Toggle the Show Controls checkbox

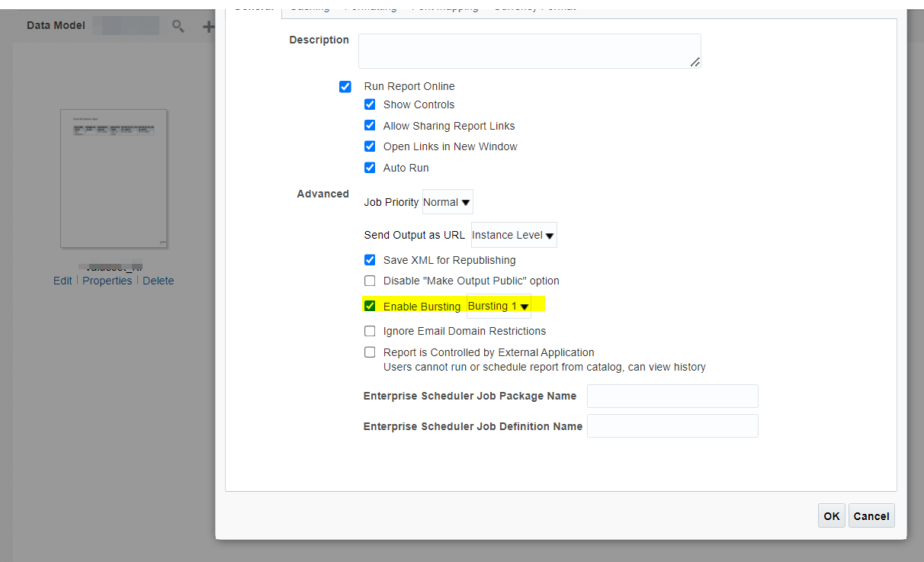[x=370, y=104]
